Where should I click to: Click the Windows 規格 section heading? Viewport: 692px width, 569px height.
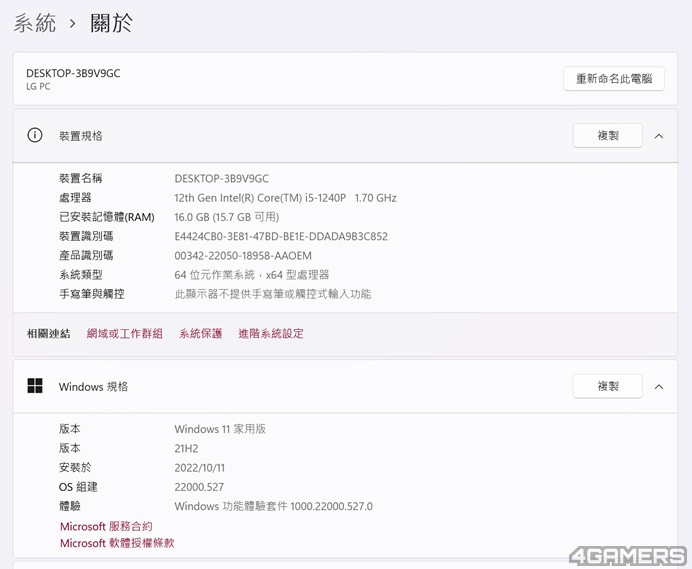pos(93,387)
